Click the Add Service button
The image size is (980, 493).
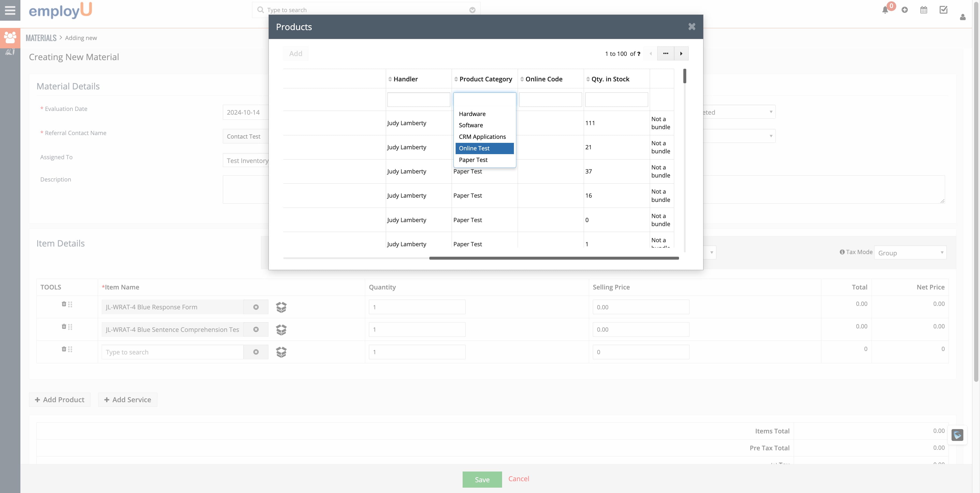128,400
